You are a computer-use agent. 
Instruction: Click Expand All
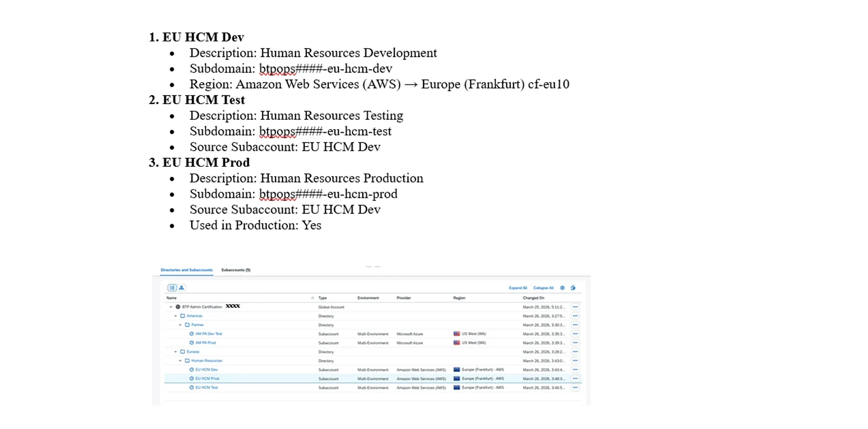click(518, 288)
